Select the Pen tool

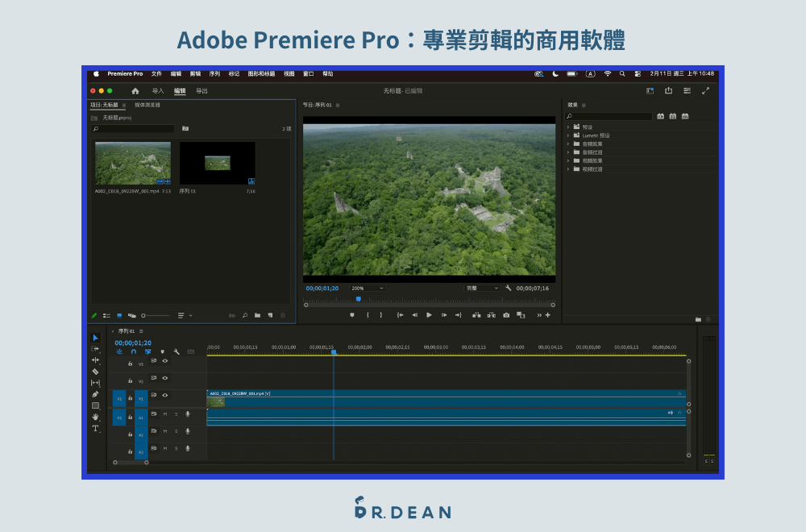pyautogui.click(x=95, y=394)
